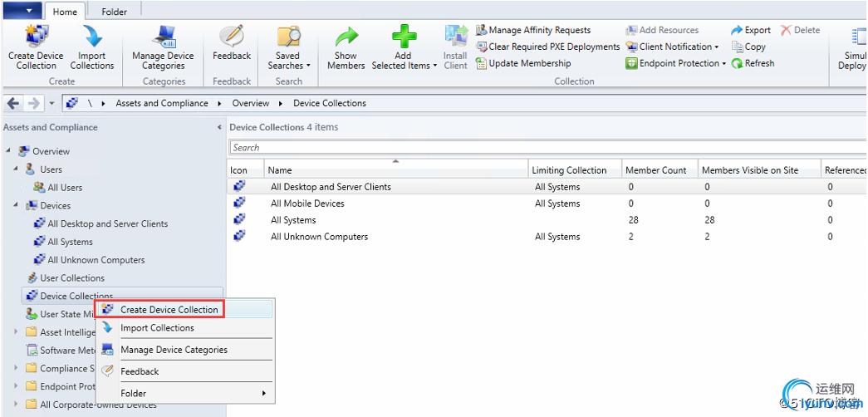Collapse the Assets and Compliance pane
Screen dimensions: 868x417
click(x=219, y=127)
